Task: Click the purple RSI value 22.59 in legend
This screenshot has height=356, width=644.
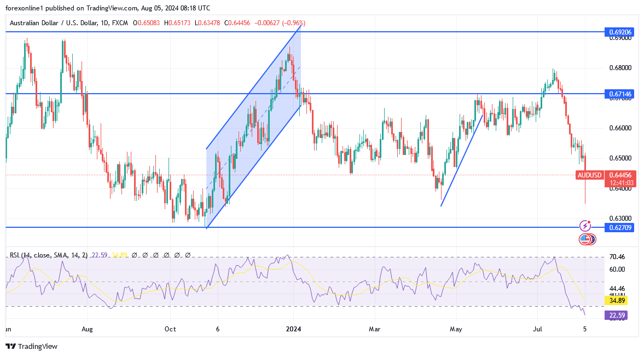Action: (99, 255)
